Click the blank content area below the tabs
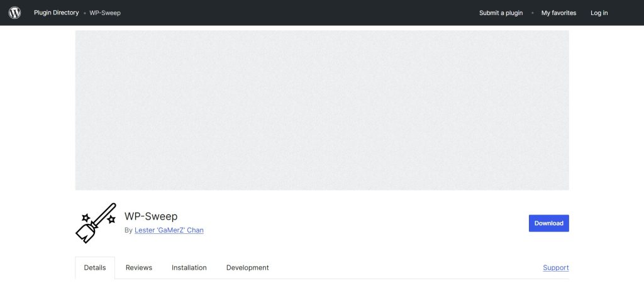This screenshot has width=644, height=300. 322,290
